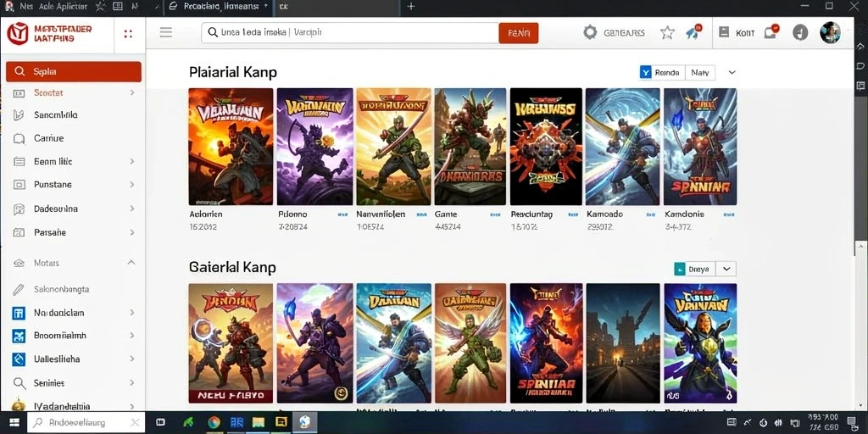
Task: Open the yellow folder icon in the taskbar
Action: coord(259,422)
